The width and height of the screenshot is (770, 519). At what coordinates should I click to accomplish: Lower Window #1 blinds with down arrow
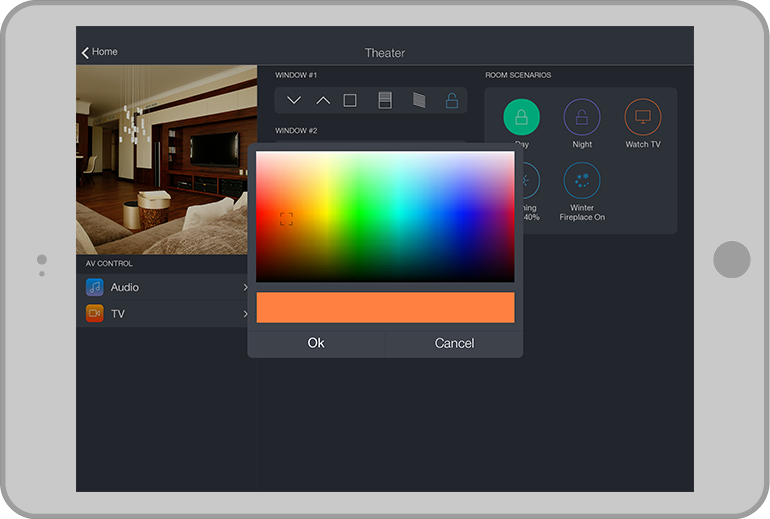click(x=294, y=100)
